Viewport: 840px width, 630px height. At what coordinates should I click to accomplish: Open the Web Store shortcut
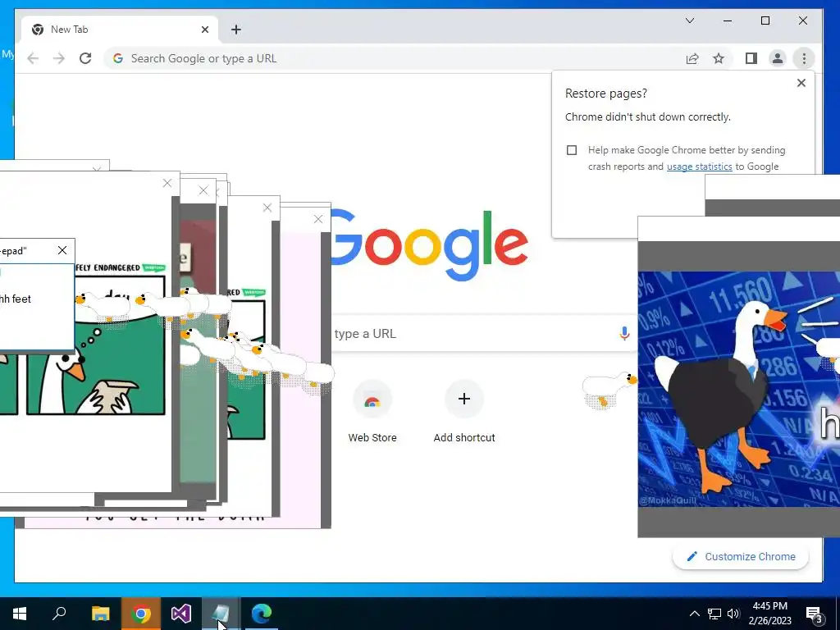372,411
